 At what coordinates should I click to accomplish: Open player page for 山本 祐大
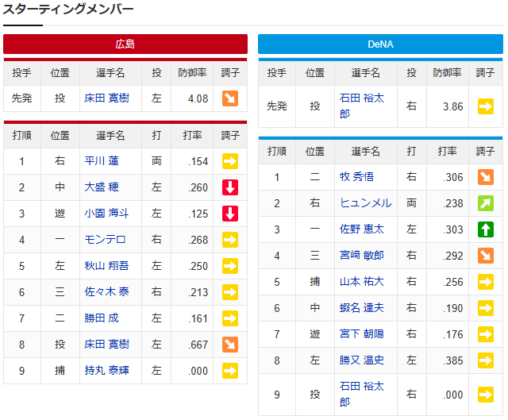pyautogui.click(x=362, y=282)
